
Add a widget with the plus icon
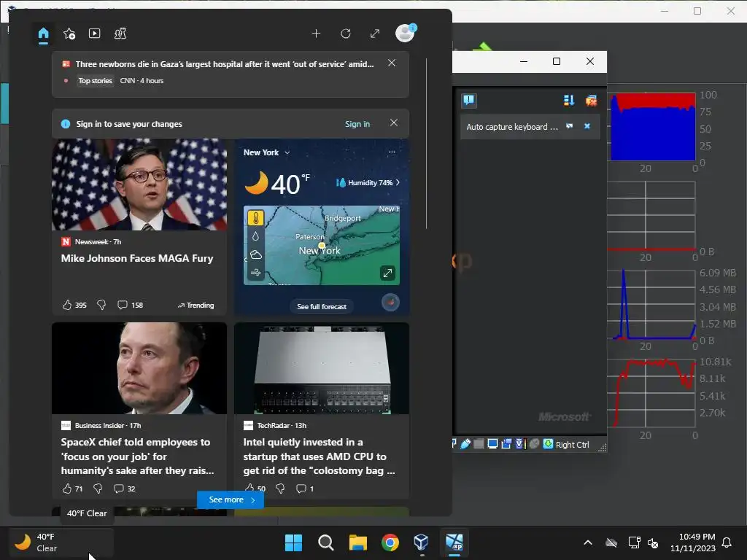(x=316, y=34)
